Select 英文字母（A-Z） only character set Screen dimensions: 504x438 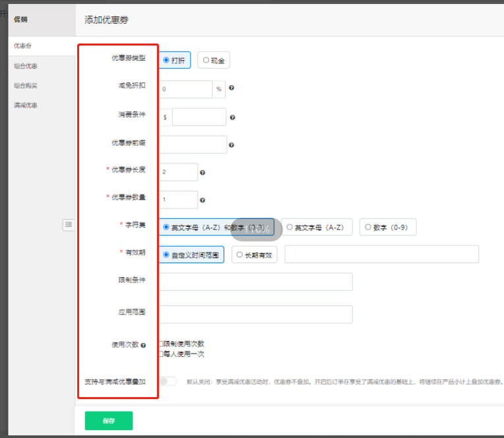click(317, 228)
